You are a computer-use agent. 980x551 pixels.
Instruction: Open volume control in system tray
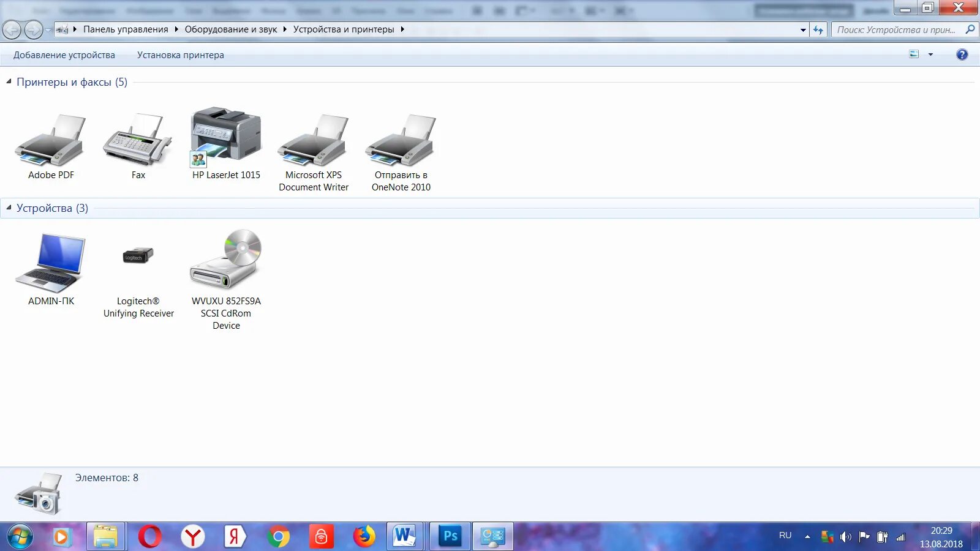[845, 537]
